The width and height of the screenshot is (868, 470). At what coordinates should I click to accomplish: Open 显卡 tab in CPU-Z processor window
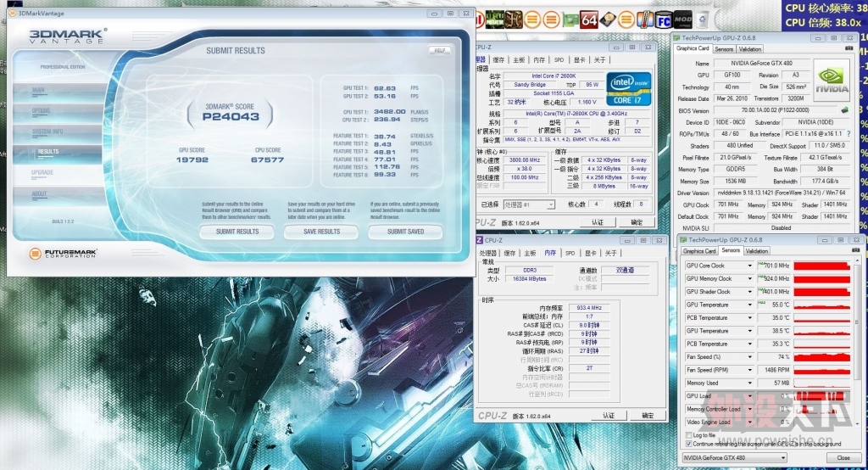pyautogui.click(x=579, y=60)
